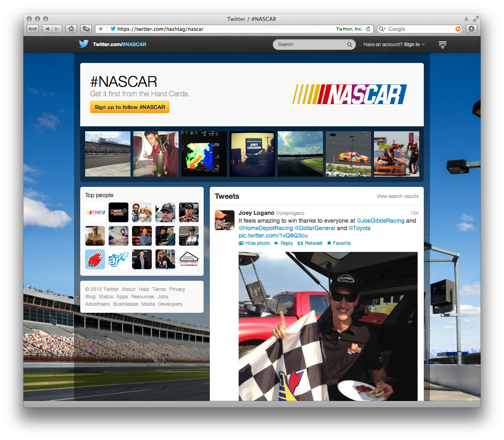The height and width of the screenshot is (440, 504).
Task: Click the Safari Home button
Action: point(71,29)
